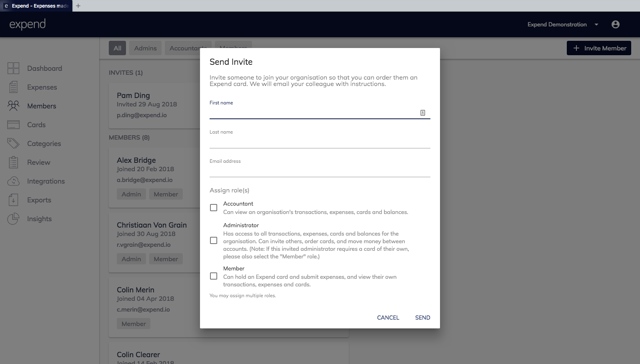Open Insights in the sidebar
The height and width of the screenshot is (364, 640).
[40, 219]
